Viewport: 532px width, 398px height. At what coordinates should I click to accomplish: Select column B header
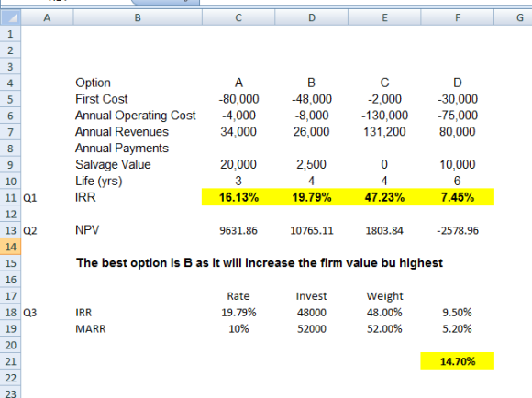(138, 17)
